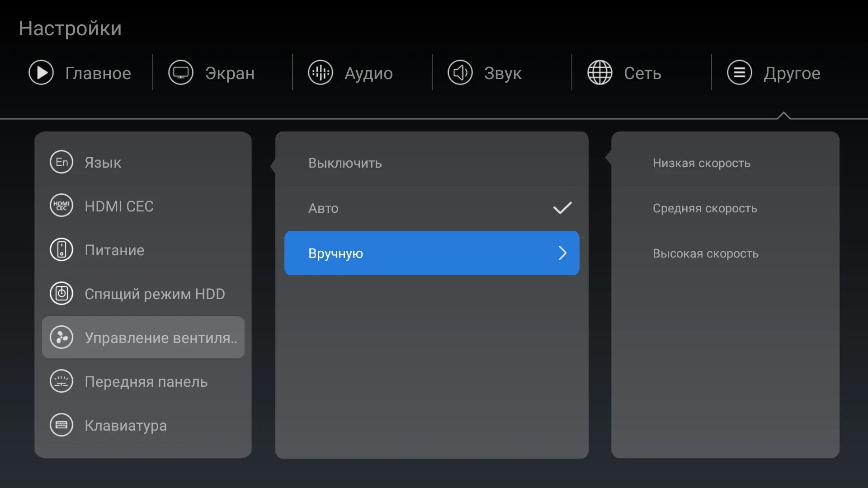Click the globe icon for Сеть
The width and height of the screenshot is (868, 488).
point(600,73)
